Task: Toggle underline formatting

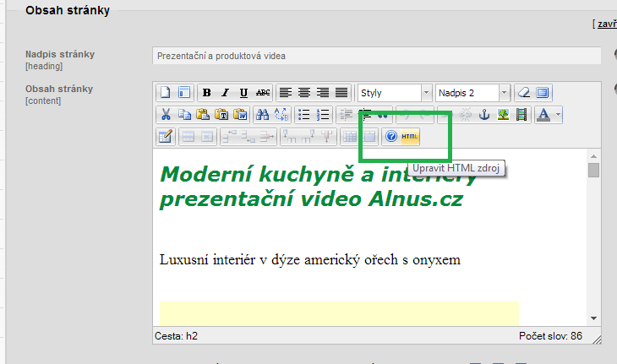Action: tap(244, 93)
